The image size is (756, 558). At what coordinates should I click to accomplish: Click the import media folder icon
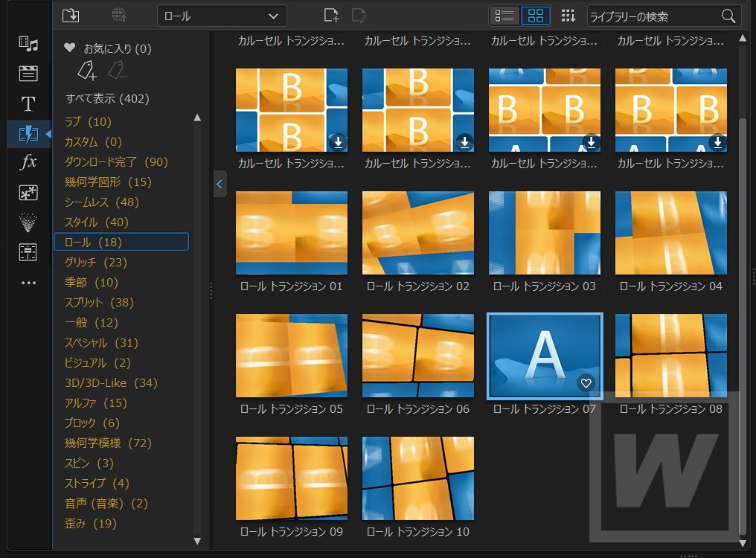[71, 16]
